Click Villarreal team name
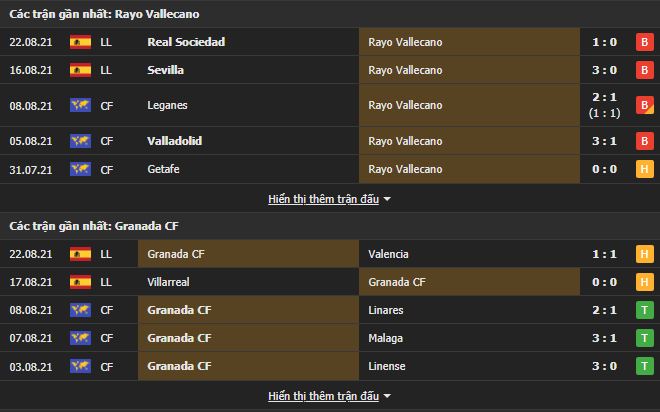Image resolution: width=660 pixels, height=412 pixels. click(170, 282)
